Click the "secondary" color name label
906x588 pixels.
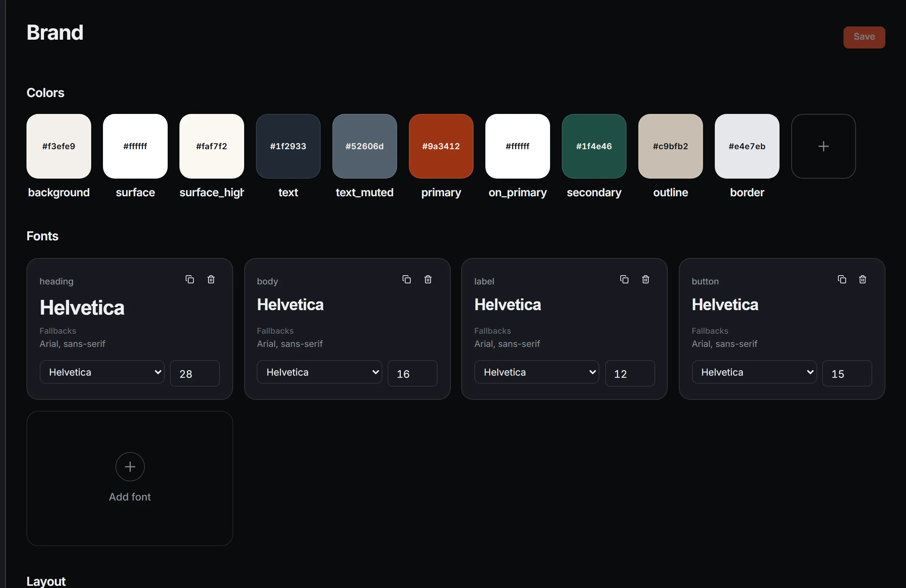click(594, 193)
